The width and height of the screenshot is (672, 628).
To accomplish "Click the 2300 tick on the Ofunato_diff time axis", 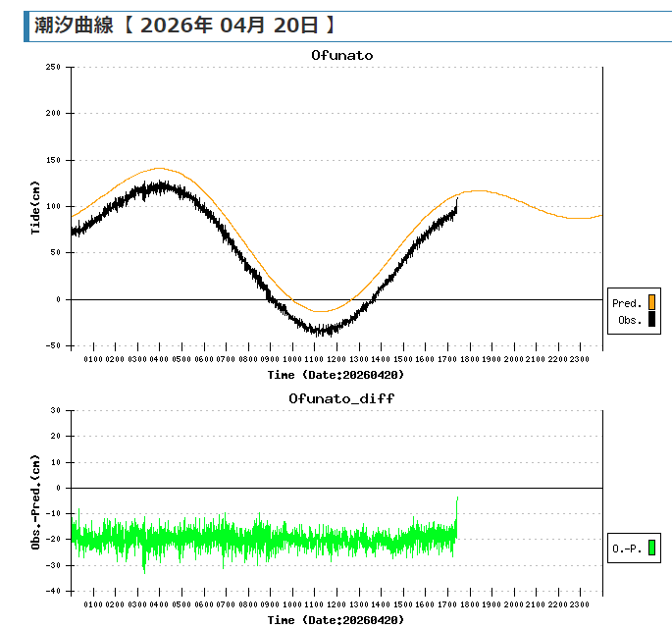I will [x=580, y=604].
